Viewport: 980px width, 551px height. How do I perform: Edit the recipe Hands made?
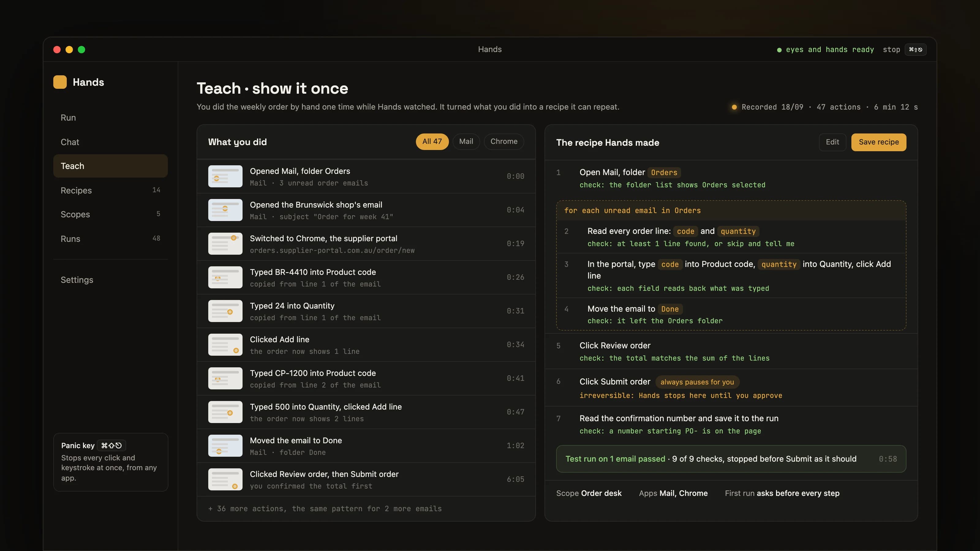[x=832, y=142]
